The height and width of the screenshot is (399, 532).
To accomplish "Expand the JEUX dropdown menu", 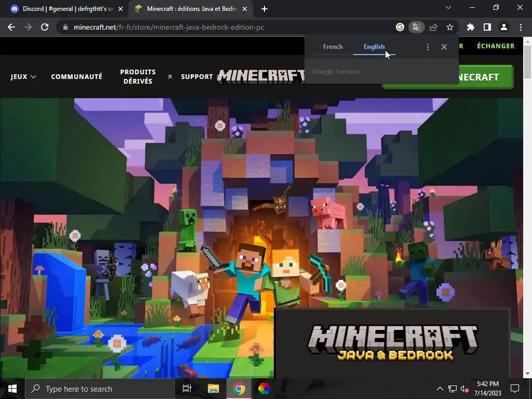I will click(x=23, y=77).
